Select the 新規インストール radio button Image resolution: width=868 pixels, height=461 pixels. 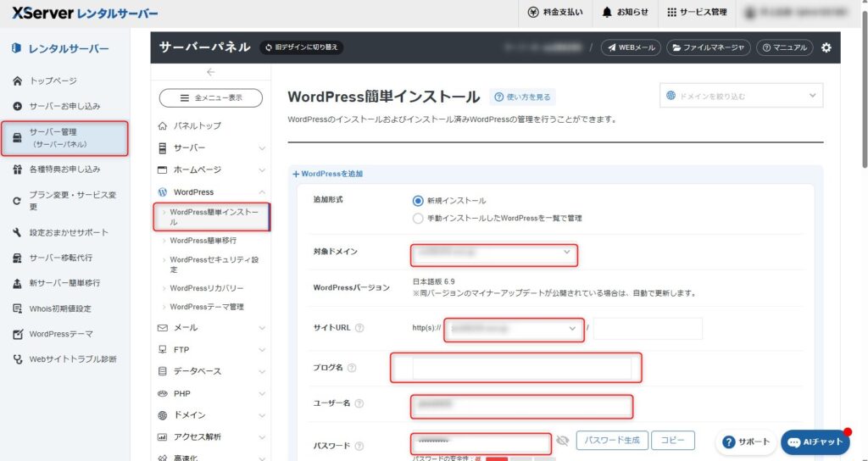pos(417,201)
